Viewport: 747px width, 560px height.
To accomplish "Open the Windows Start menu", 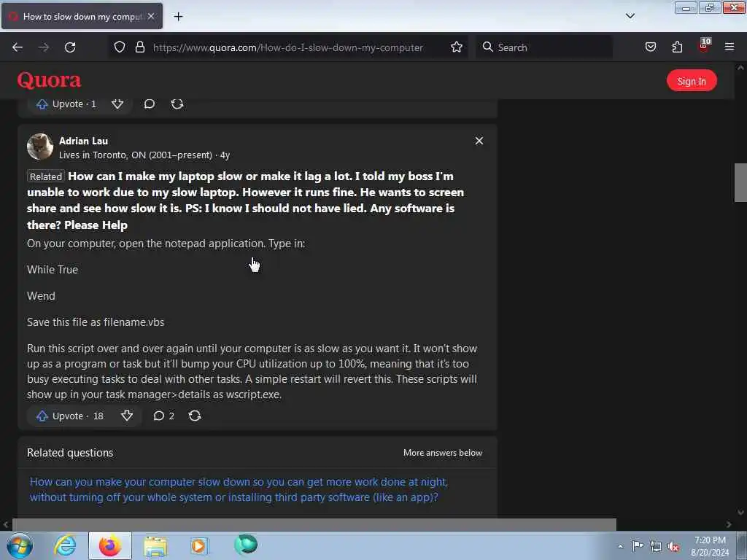I will (20, 545).
